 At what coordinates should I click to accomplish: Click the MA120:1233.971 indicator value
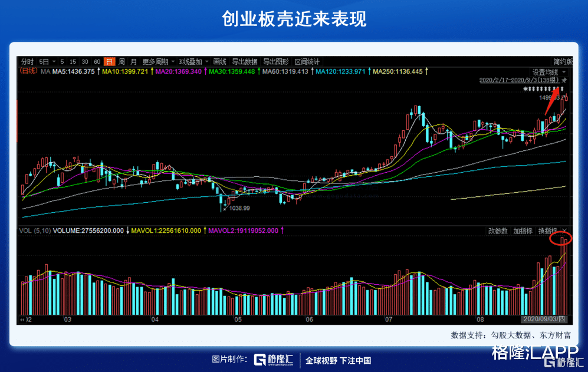pyautogui.click(x=340, y=71)
